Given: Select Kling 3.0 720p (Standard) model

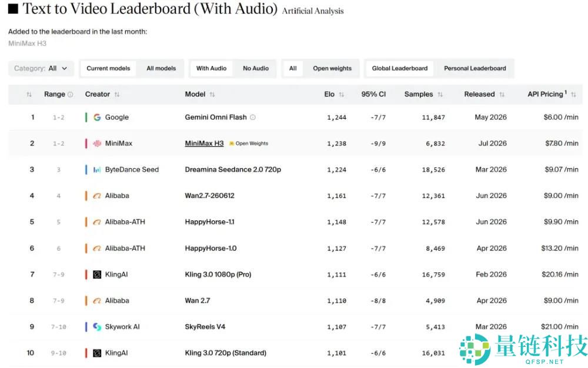Looking at the screenshot, I should point(225,353).
